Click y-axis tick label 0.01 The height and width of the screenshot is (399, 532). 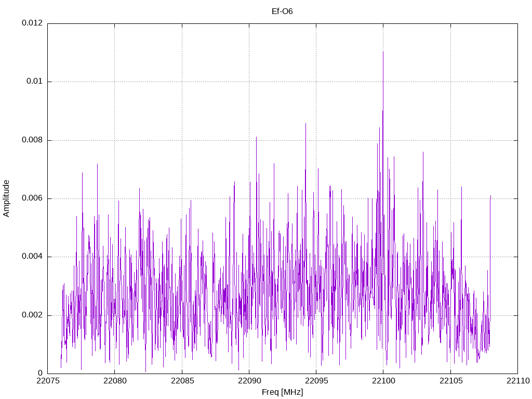(35, 82)
